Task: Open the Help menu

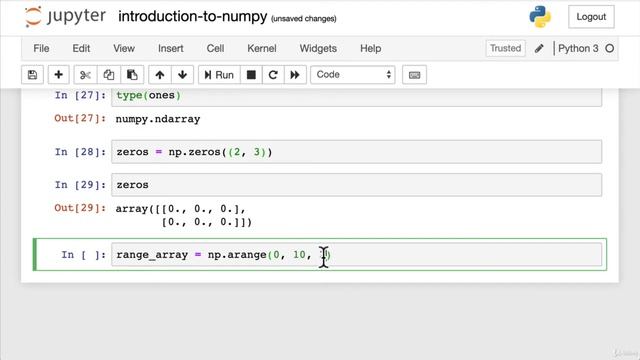Action: tap(371, 48)
